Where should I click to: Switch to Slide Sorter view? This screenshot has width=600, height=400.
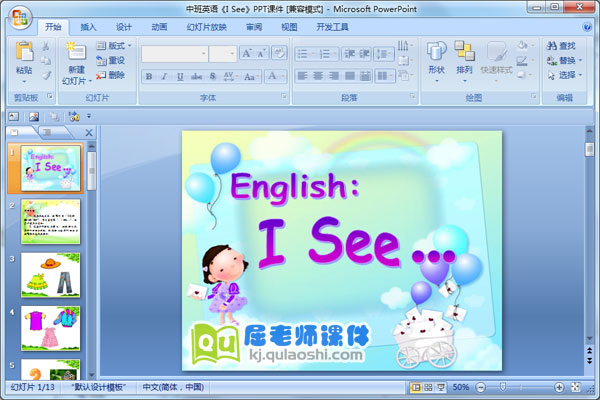(428, 387)
